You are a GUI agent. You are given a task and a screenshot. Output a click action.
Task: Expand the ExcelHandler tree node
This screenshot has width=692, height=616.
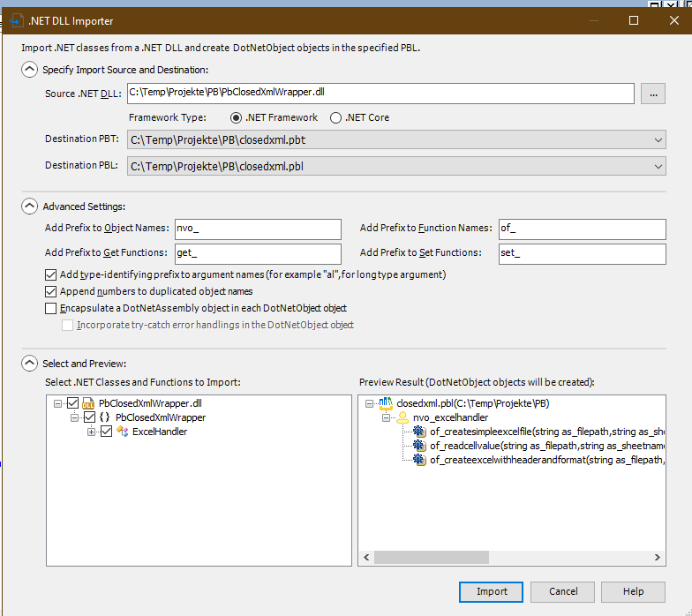pos(92,432)
